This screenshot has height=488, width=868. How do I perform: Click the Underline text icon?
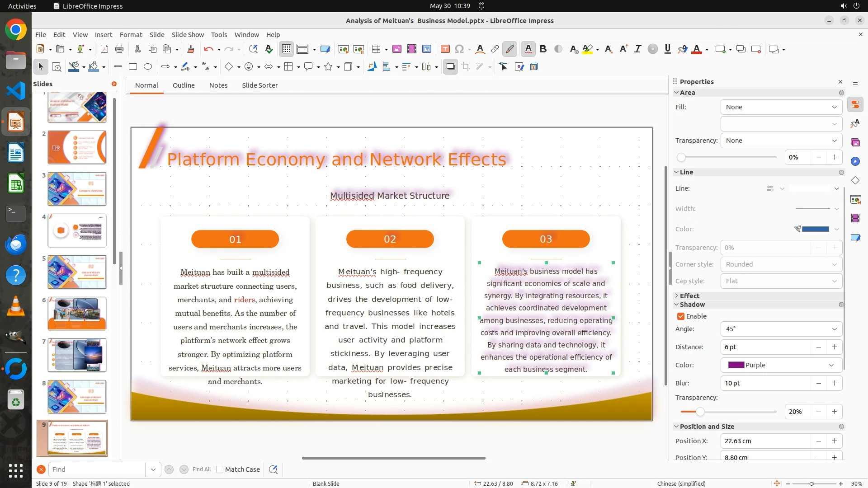tap(667, 49)
